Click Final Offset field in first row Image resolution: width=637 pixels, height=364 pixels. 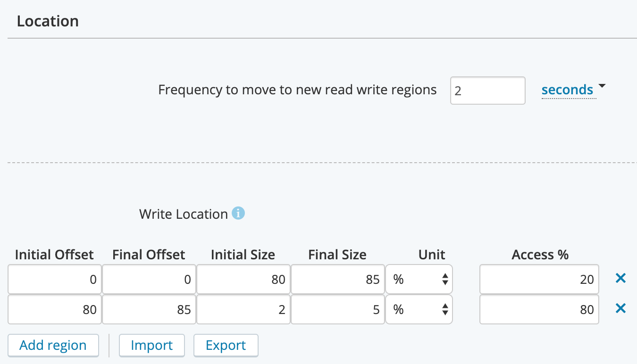pos(149,280)
